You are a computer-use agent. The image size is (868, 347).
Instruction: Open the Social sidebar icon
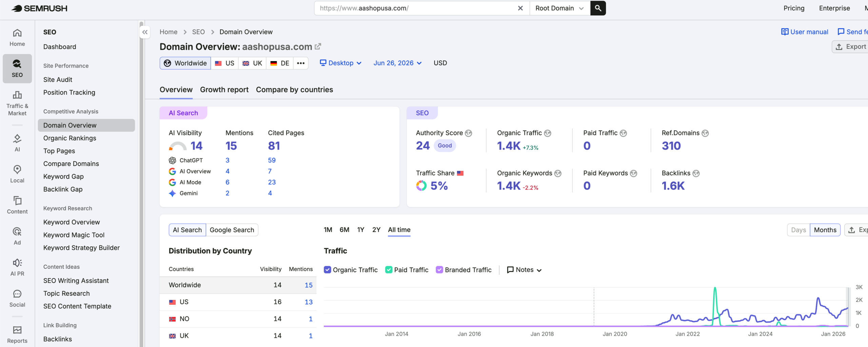(17, 298)
